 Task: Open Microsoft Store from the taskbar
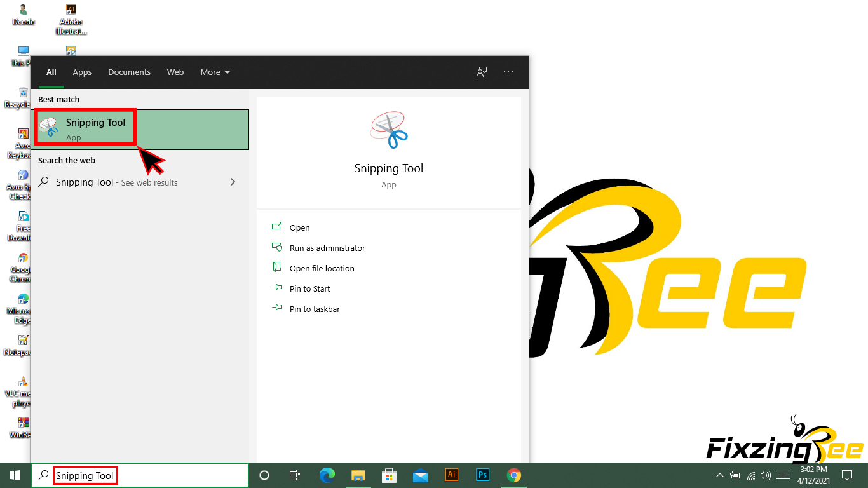click(x=390, y=475)
